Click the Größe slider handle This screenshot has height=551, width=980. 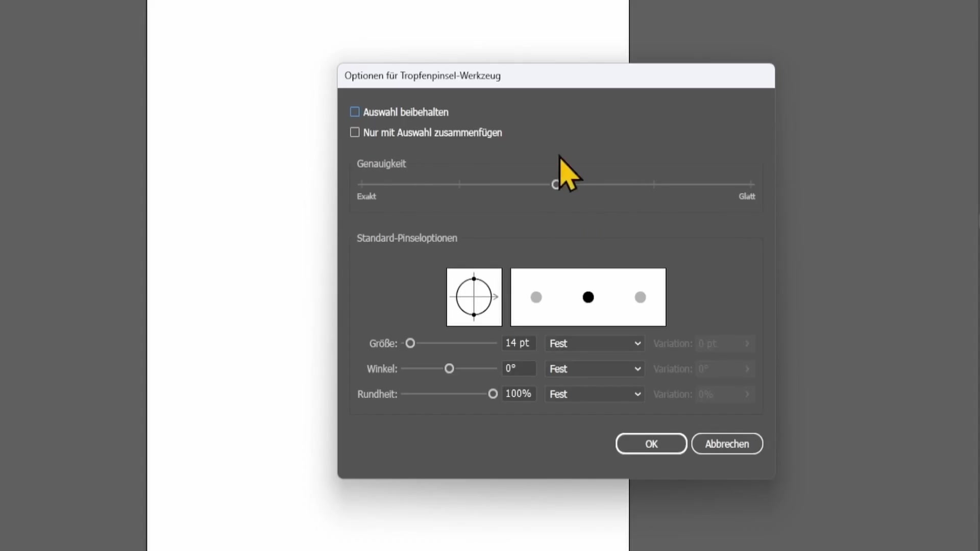pos(410,343)
